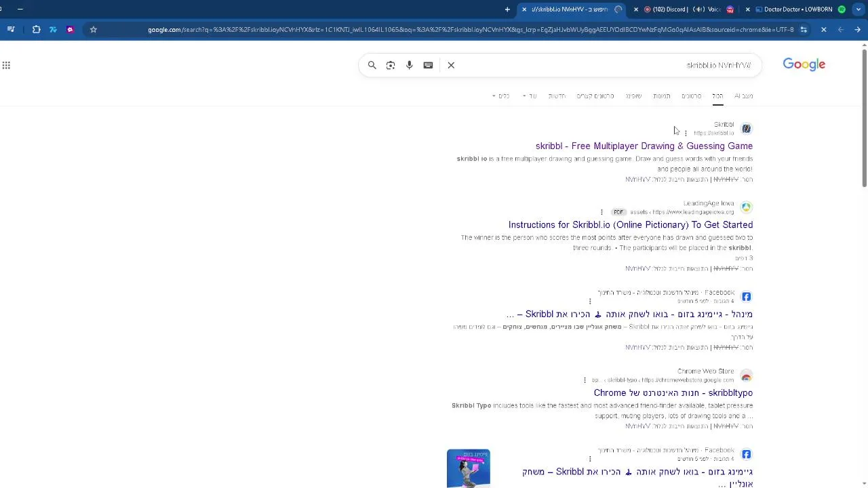
Task: Bookmark this page with the star
Action: 94,30
